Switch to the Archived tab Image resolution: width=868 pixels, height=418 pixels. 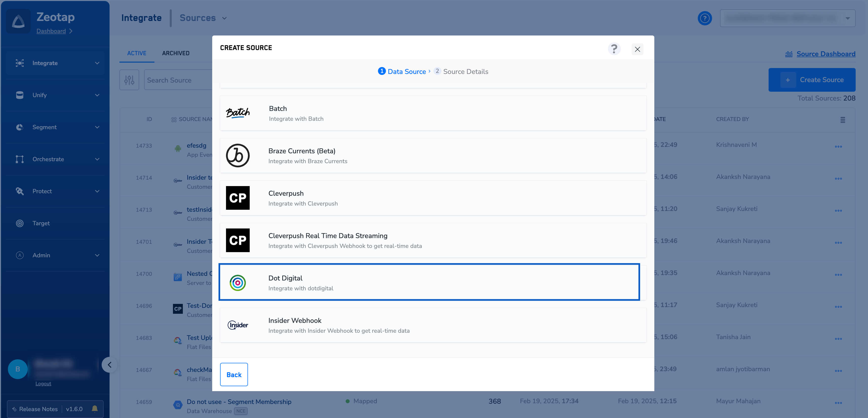coord(176,53)
